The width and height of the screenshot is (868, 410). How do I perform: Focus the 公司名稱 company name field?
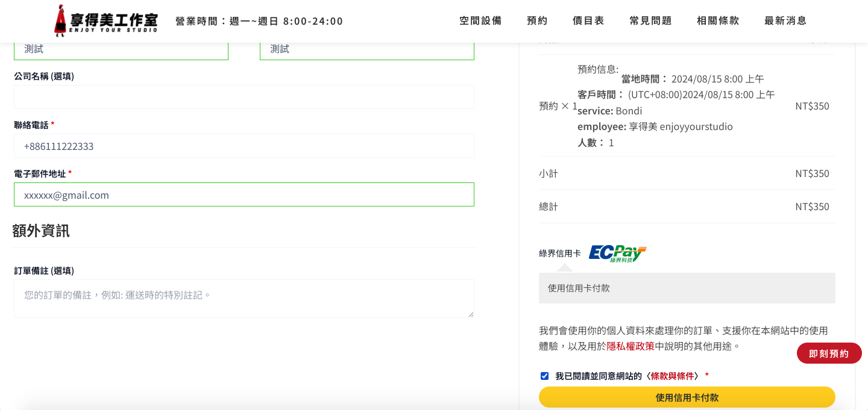[x=244, y=97]
